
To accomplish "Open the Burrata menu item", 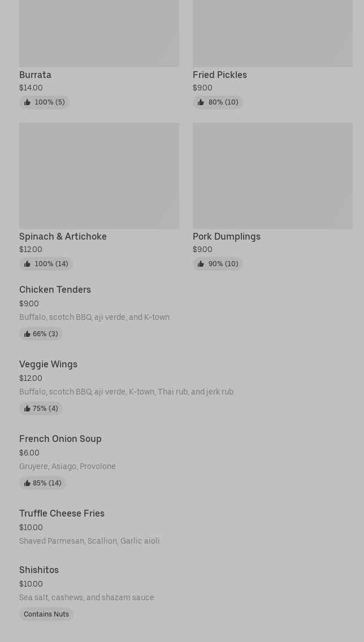I will [x=35, y=75].
